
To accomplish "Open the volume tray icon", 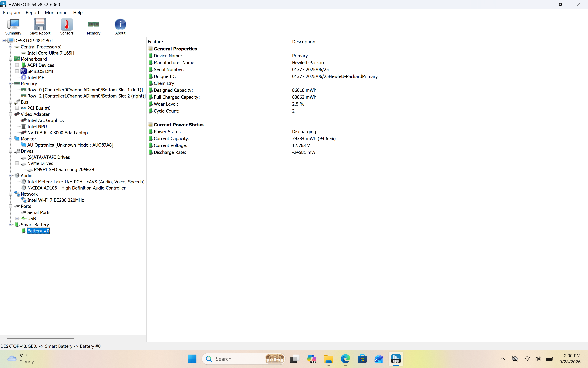I will [537, 359].
